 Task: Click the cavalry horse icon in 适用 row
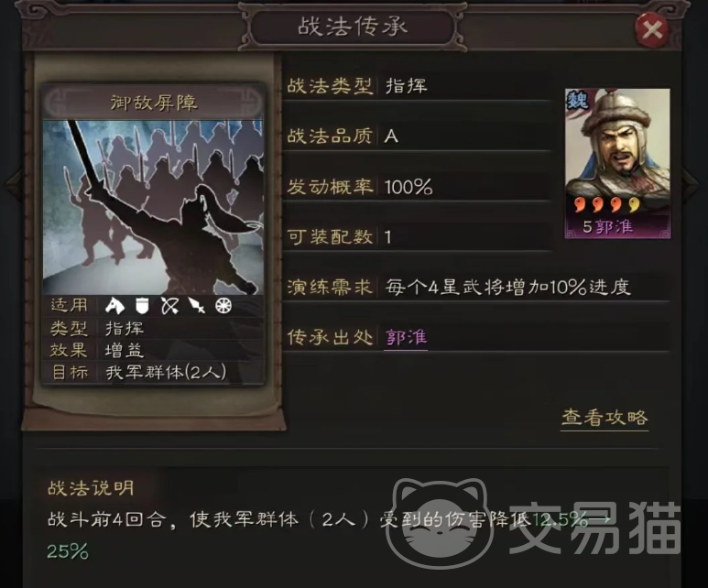(x=114, y=306)
